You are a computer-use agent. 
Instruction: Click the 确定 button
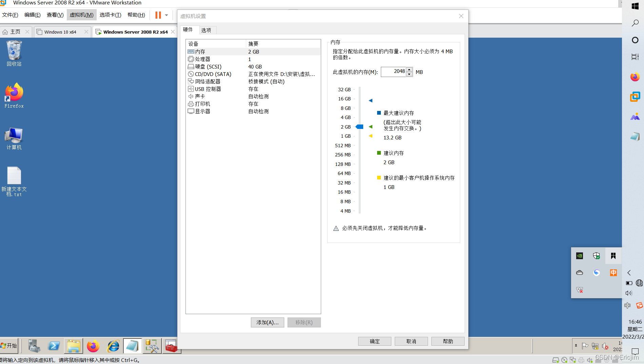pyautogui.click(x=374, y=341)
